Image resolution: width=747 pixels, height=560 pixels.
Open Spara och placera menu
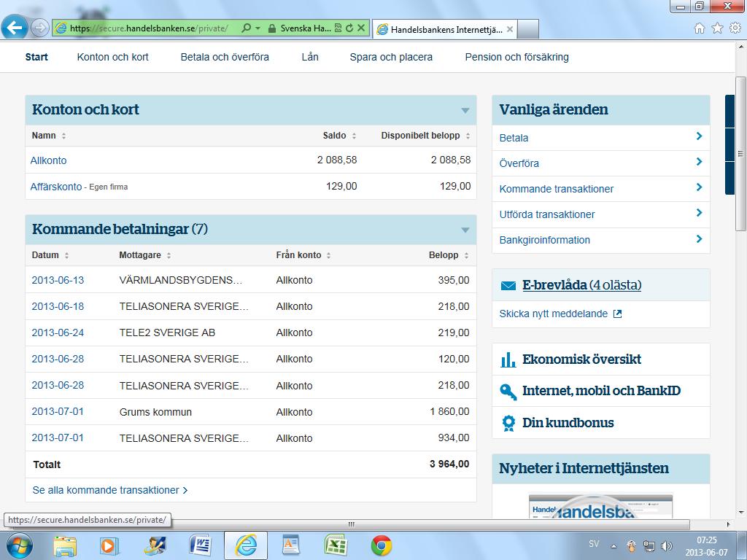pos(391,57)
